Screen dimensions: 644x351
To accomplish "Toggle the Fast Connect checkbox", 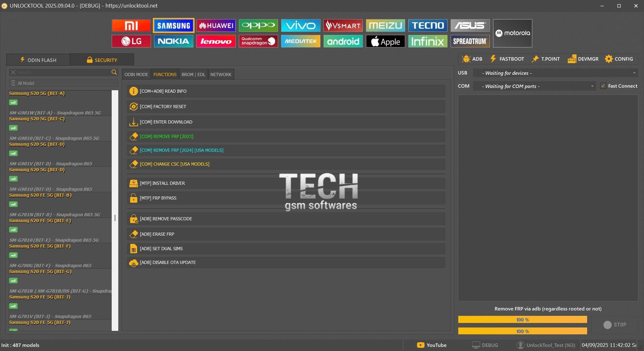I will (x=603, y=86).
